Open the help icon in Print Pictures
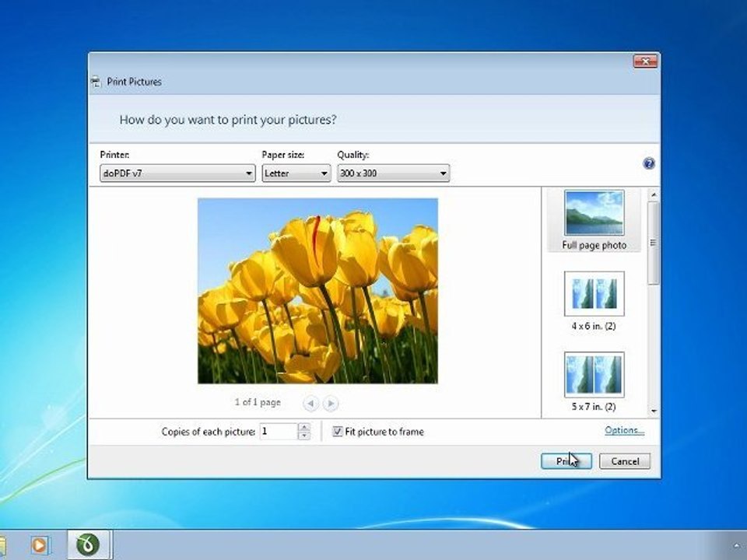This screenshot has height=560, width=747. 648,164
